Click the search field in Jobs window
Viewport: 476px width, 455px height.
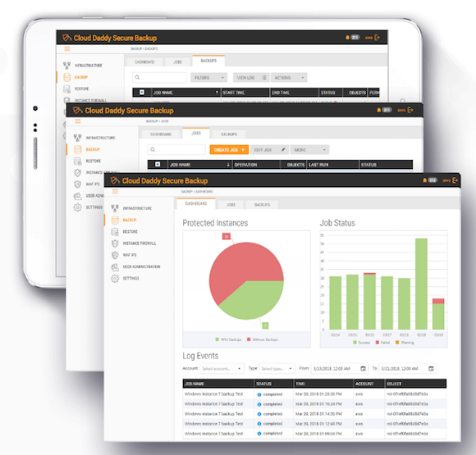[x=176, y=150]
